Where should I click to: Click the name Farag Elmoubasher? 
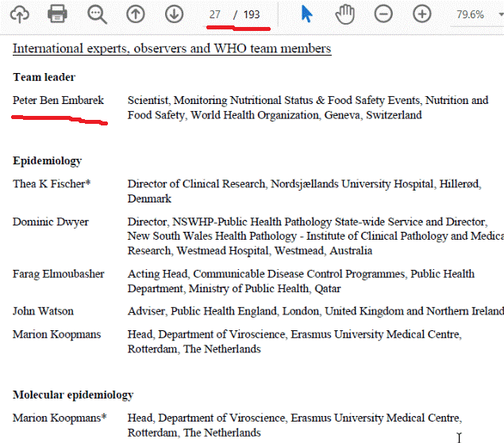(58, 275)
